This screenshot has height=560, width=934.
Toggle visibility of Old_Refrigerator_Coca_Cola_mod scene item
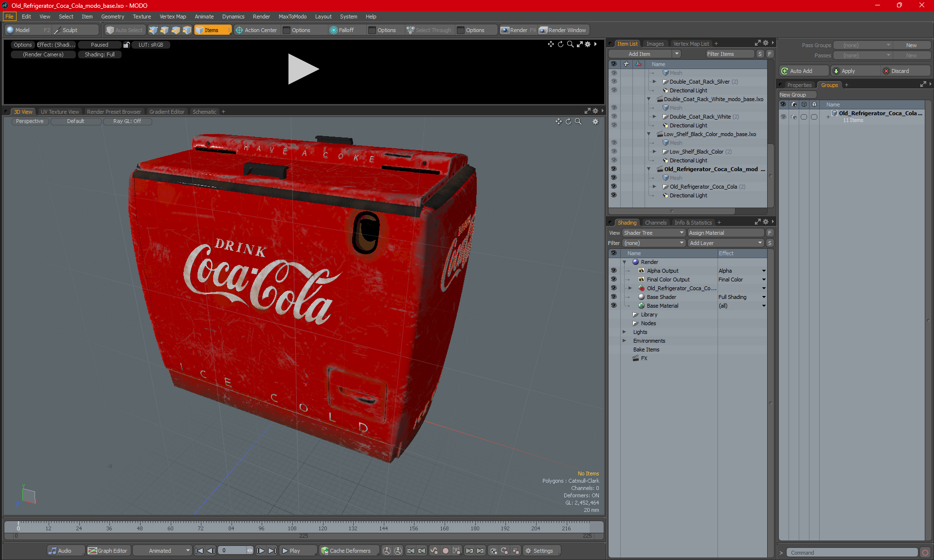(613, 169)
